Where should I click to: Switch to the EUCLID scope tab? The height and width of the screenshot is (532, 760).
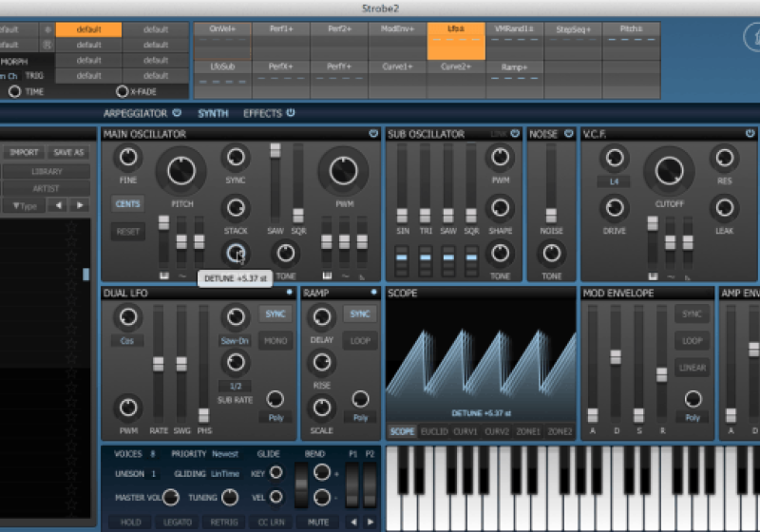(434, 431)
